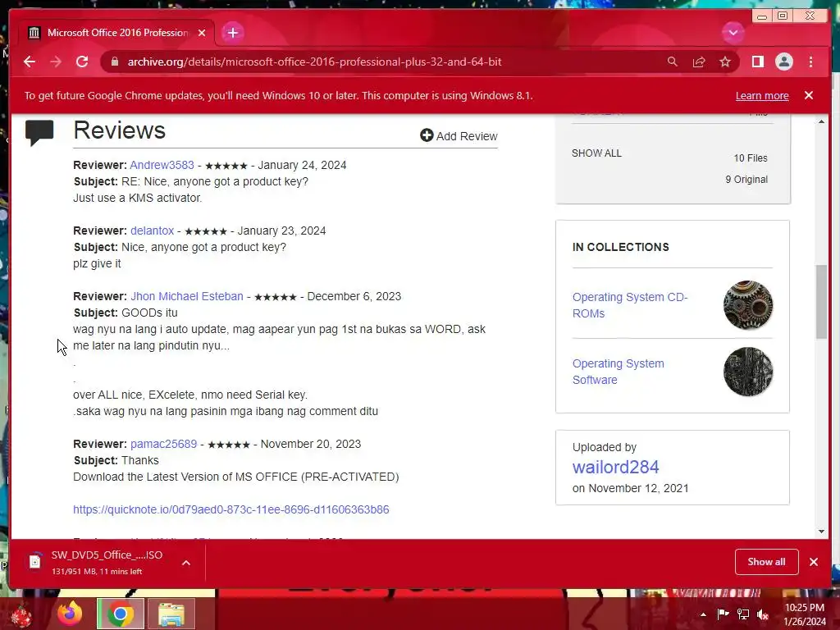The width and height of the screenshot is (840, 630).
Task: Open reviewer Andrew3583's profile
Action: click(x=162, y=165)
